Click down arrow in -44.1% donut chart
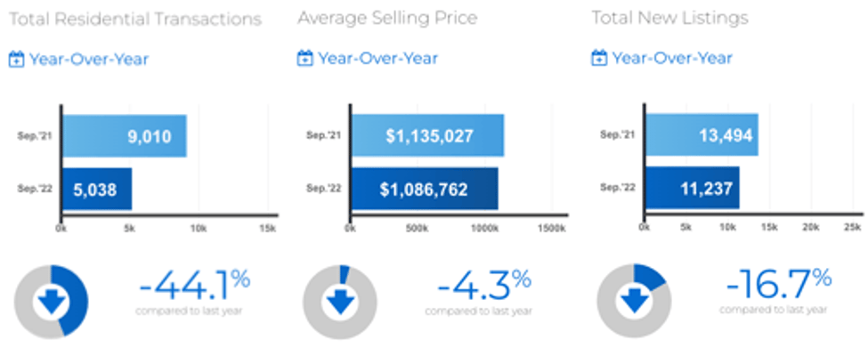The height and width of the screenshot is (348, 868). click(51, 302)
